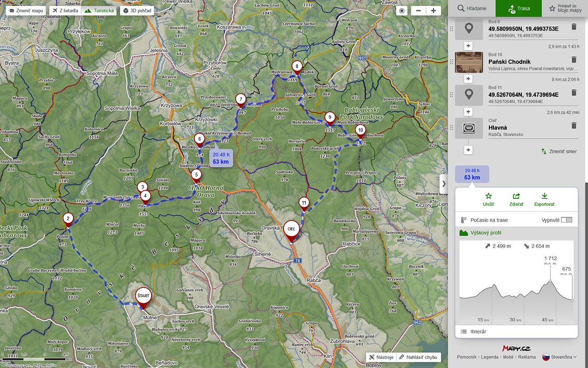The image size is (588, 368).
Task: Click waypoint marker 8 on the map
Action: point(297,67)
